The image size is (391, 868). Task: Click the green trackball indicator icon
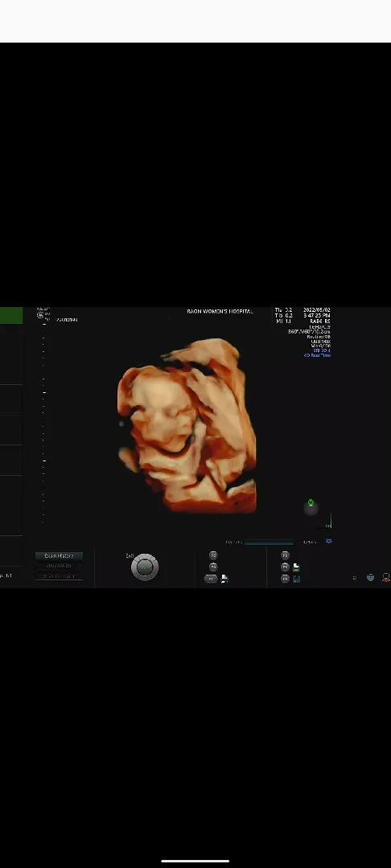311,502
